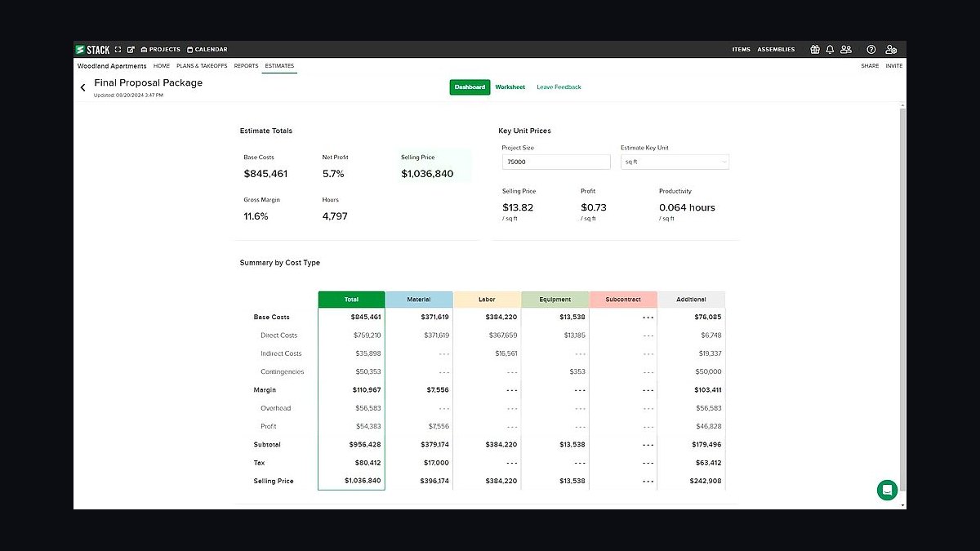The width and height of the screenshot is (980, 551).
Task: Click Base Costs value $845,461 in totals
Action: (265, 174)
